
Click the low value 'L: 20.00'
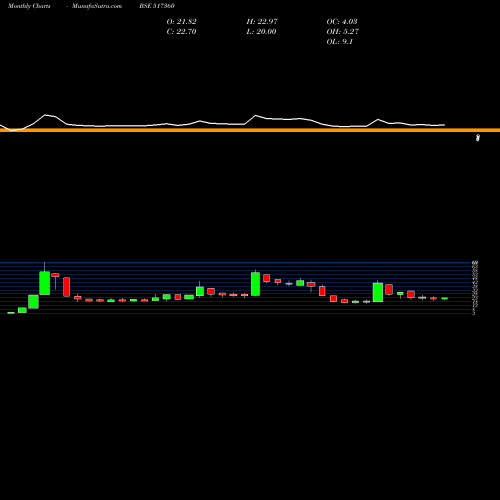tap(261, 32)
